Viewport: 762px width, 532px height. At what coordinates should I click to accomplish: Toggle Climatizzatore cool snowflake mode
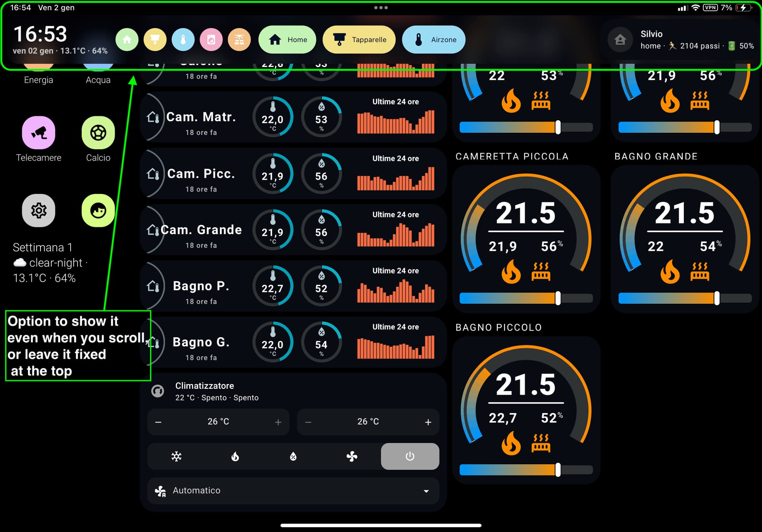coord(176,456)
